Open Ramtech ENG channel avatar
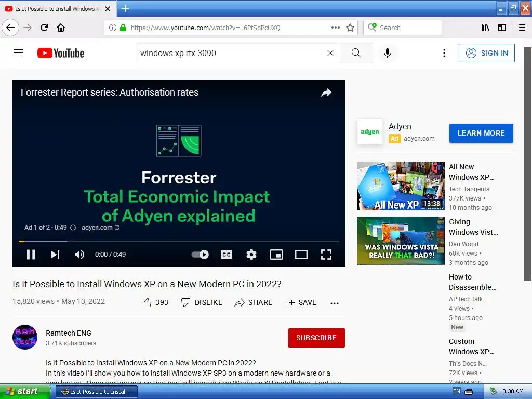Screen dimensions: 532x399 (x=25, y=337)
